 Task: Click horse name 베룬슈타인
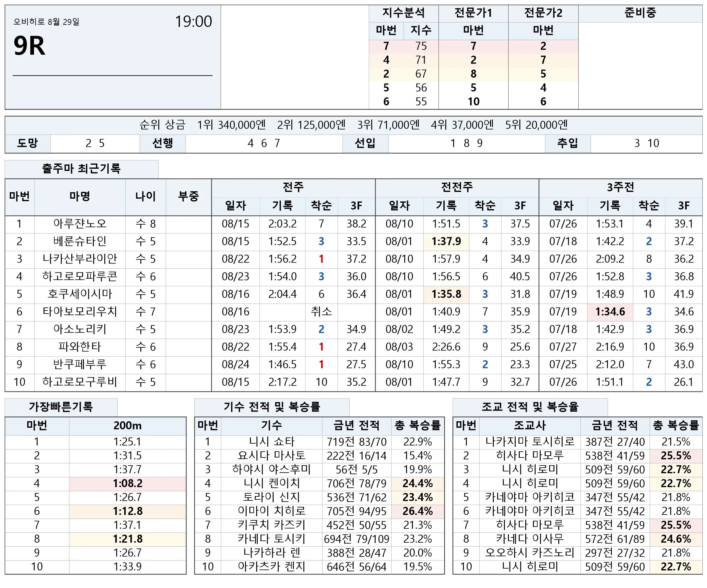coord(80,241)
